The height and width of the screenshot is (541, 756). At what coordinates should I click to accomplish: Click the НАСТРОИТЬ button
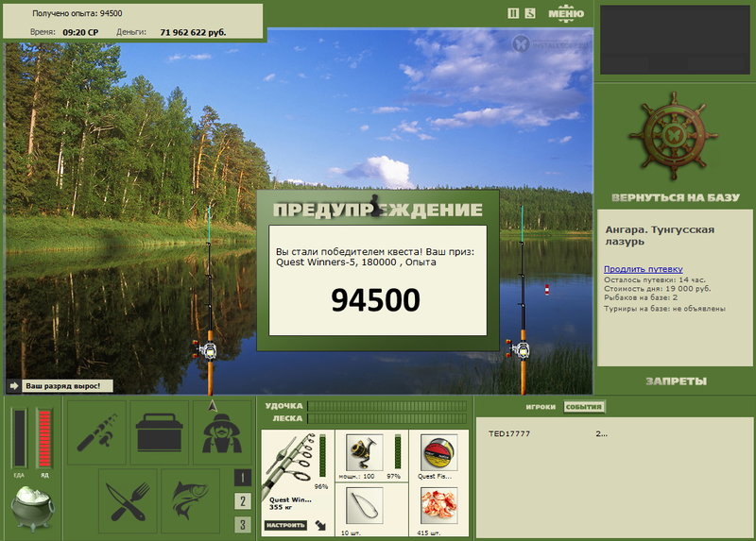coord(285,525)
